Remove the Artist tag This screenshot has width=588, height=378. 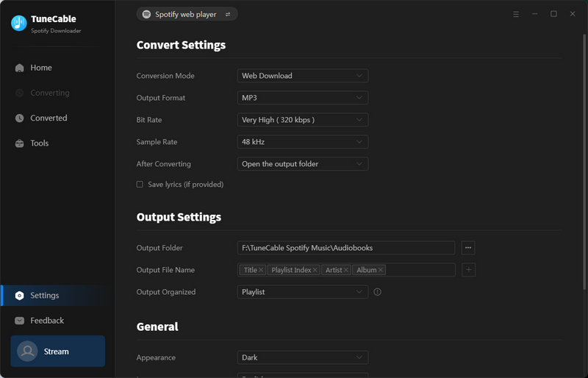click(345, 271)
